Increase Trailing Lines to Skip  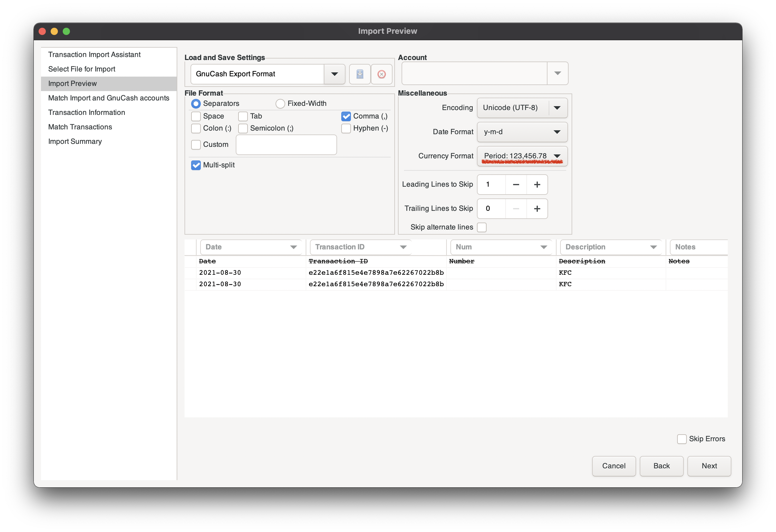537,208
